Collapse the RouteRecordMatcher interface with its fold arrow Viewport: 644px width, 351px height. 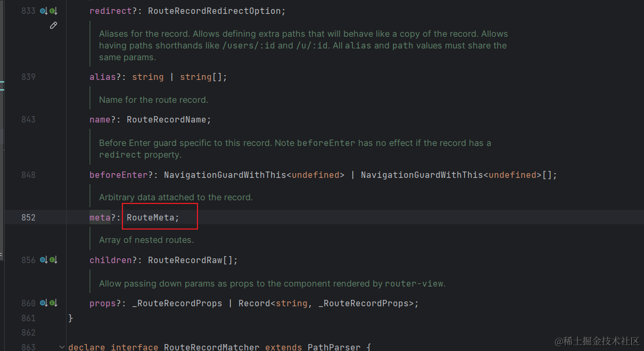click(x=62, y=346)
